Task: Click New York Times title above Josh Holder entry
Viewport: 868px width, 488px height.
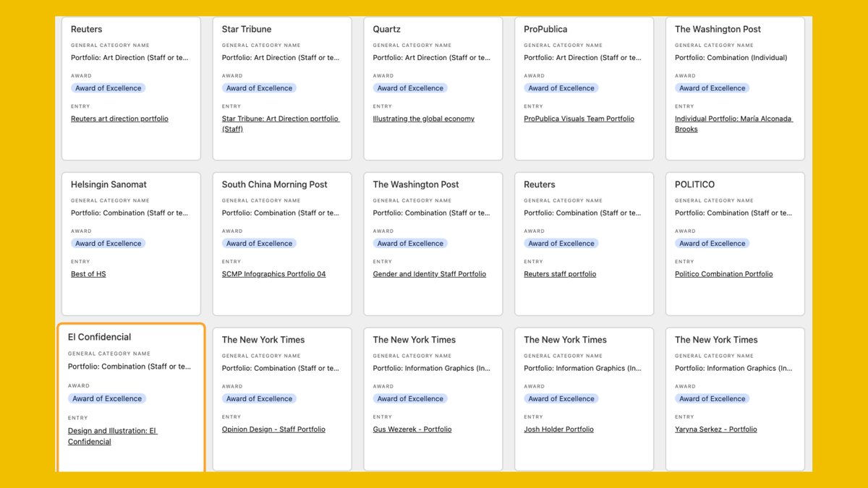Action: coord(565,340)
